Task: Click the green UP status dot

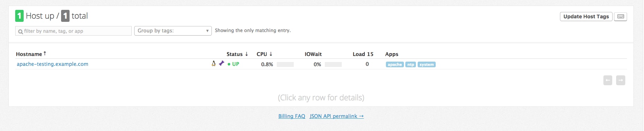Action: coord(229,64)
